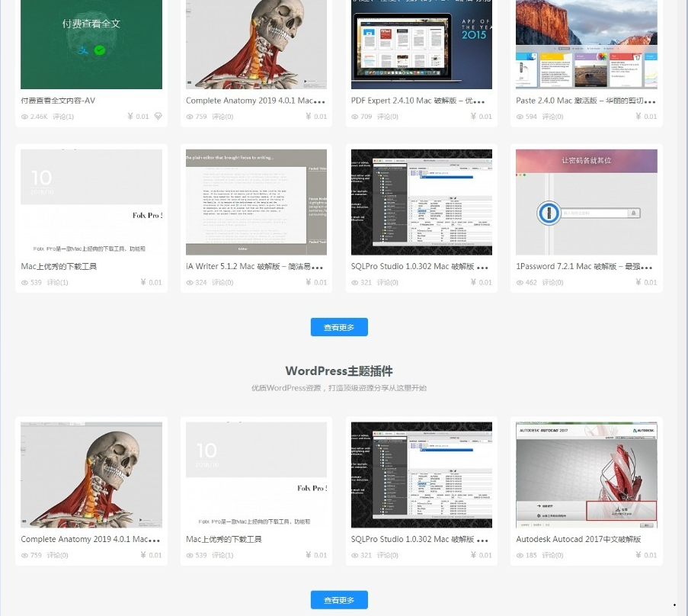Click the yen price icon on PDF Expert card

click(x=473, y=117)
